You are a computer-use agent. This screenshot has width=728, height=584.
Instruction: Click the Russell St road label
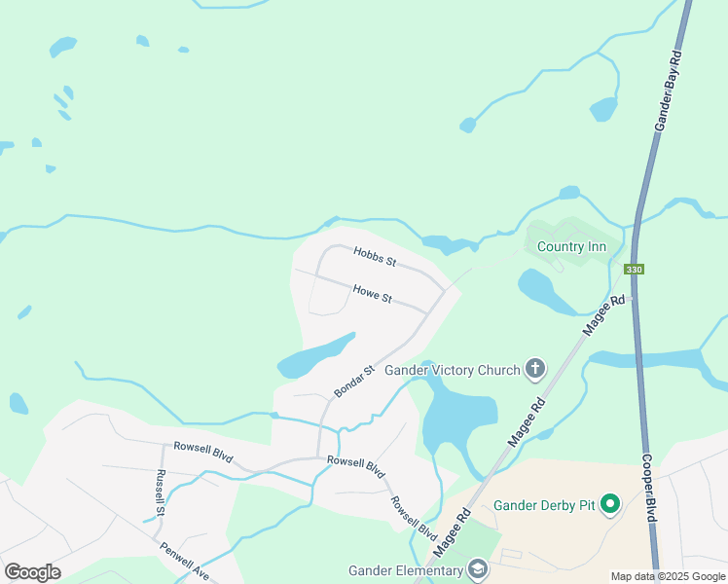pos(161,493)
